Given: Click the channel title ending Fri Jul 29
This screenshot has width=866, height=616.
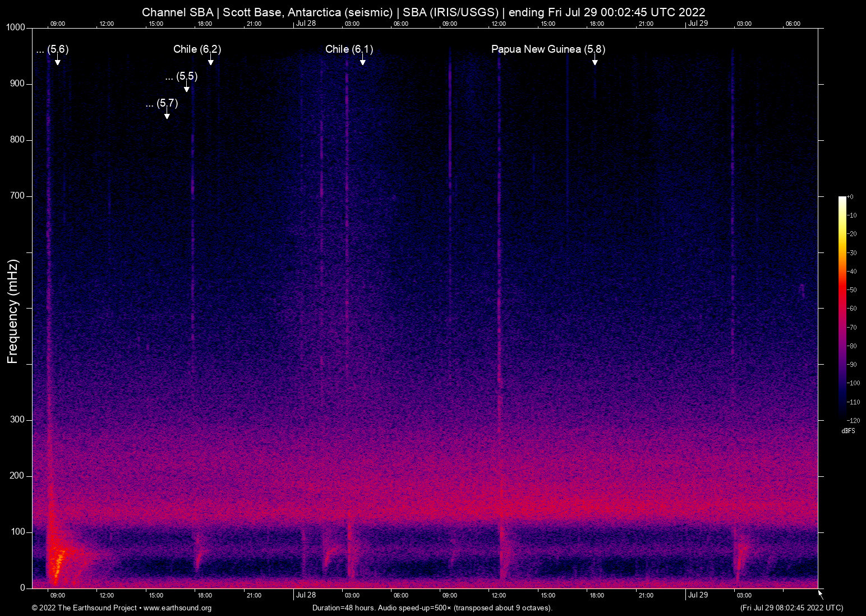Looking at the screenshot, I should click(423, 12).
